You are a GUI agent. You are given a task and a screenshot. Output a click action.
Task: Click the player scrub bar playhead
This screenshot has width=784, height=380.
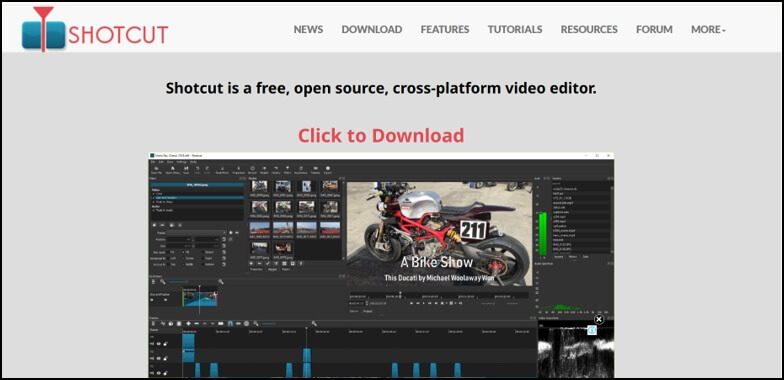tap(400, 295)
